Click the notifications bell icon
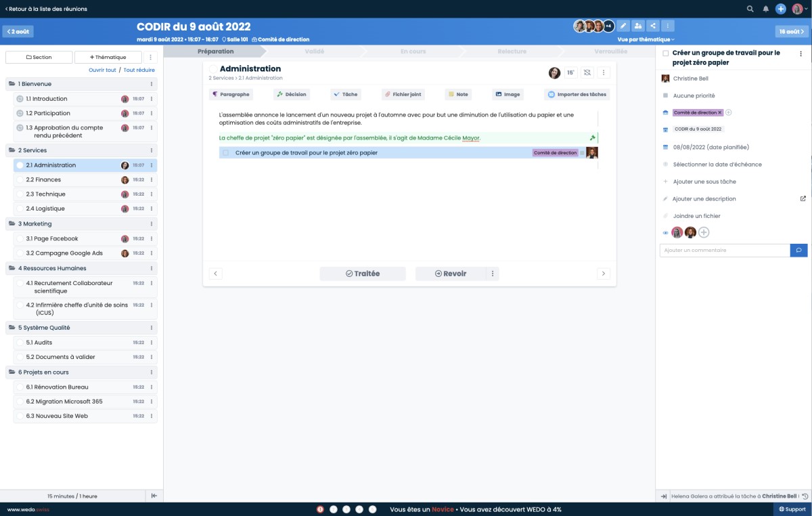The width and height of the screenshot is (812, 516). pos(766,9)
